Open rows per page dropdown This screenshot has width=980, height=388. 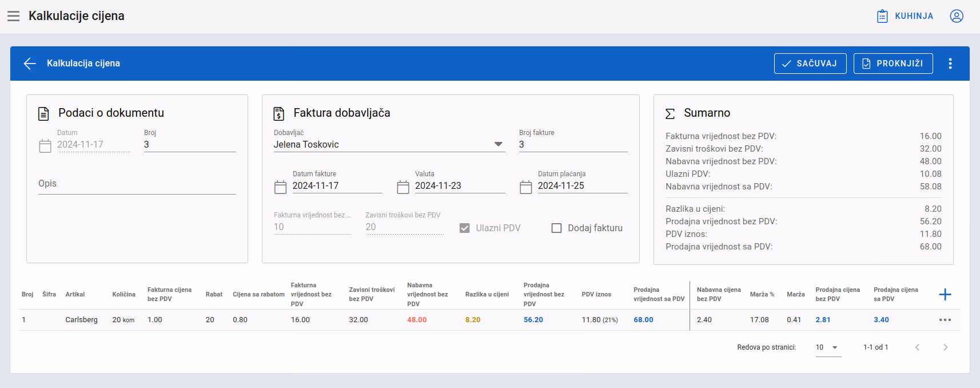[x=828, y=347]
